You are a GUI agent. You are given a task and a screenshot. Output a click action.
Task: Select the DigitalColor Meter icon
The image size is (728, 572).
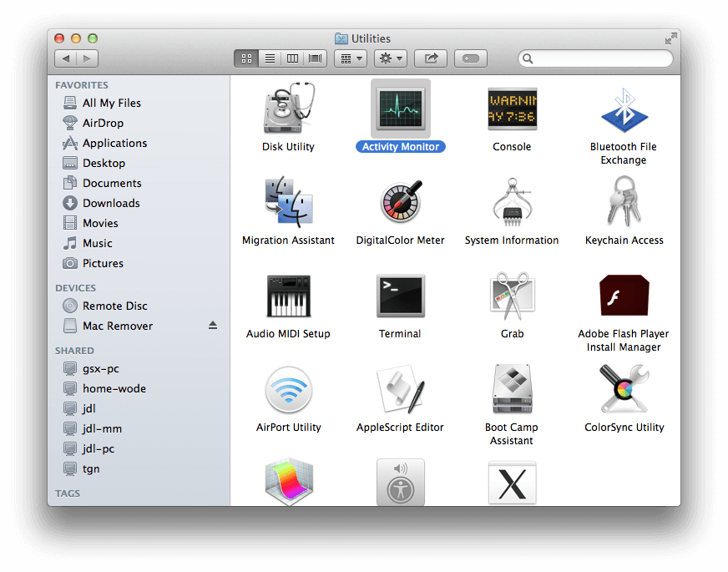400,203
